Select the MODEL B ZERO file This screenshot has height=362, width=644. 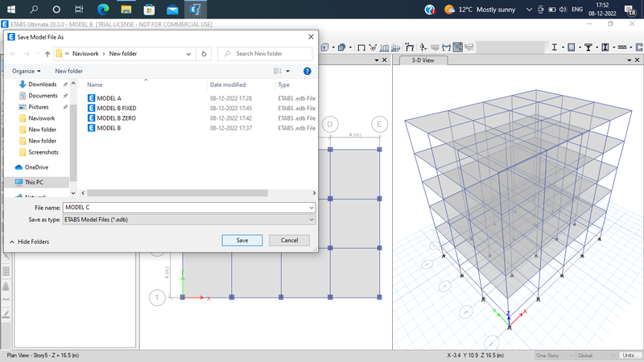coord(116,118)
